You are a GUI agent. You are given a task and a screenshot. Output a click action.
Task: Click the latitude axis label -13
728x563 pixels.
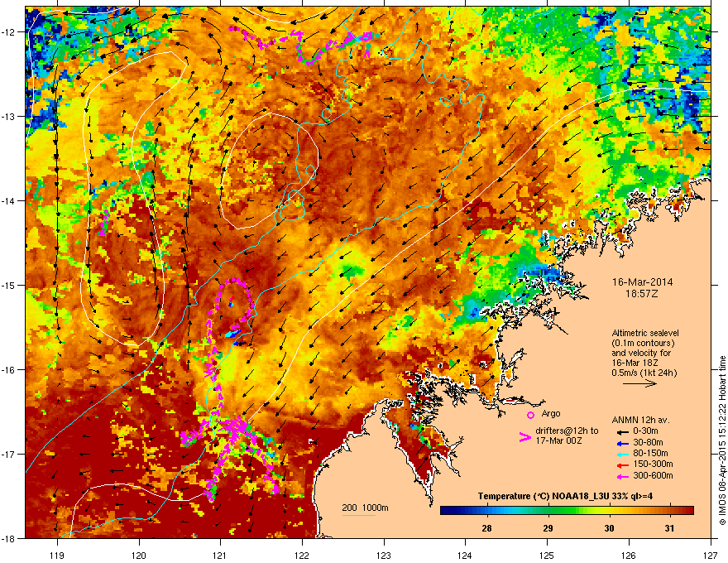tap(9, 116)
